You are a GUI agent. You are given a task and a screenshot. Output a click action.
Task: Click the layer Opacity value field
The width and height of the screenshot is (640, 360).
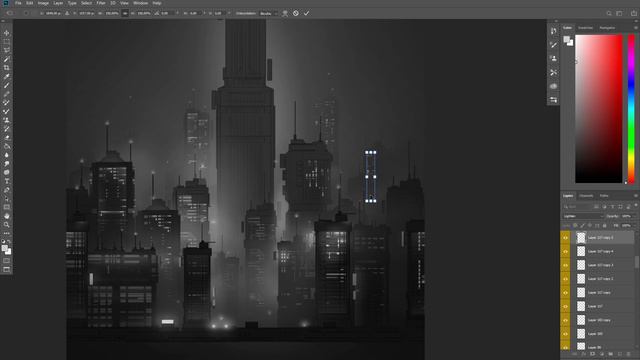[x=626, y=216]
